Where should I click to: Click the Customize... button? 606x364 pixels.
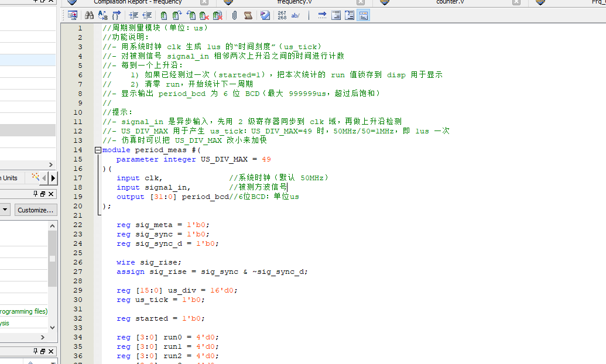pyautogui.click(x=36, y=210)
